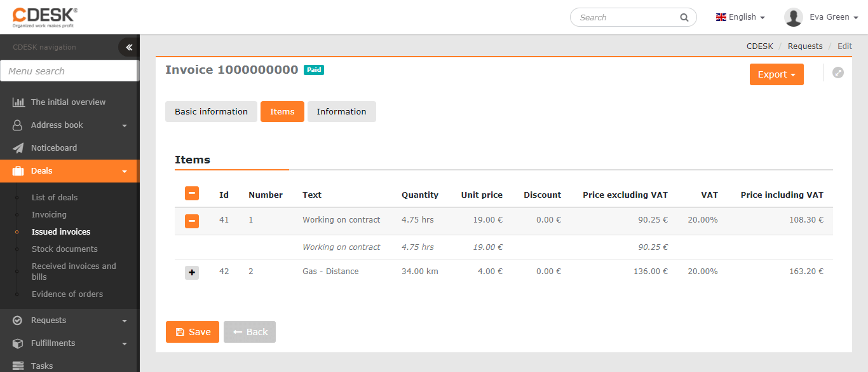The image size is (868, 372).
Task: Open Stock documents
Action: pos(65,249)
